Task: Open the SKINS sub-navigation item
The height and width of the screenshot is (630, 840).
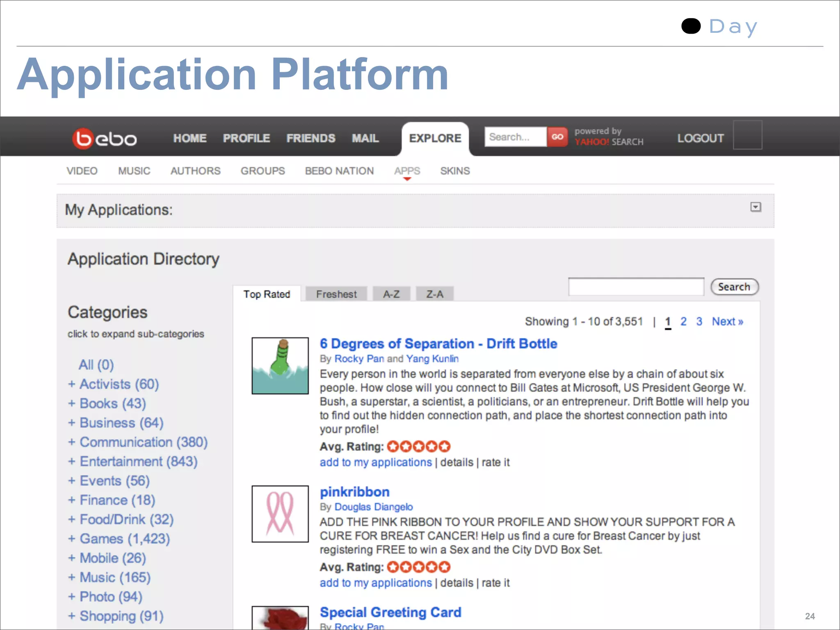Action: coord(455,171)
